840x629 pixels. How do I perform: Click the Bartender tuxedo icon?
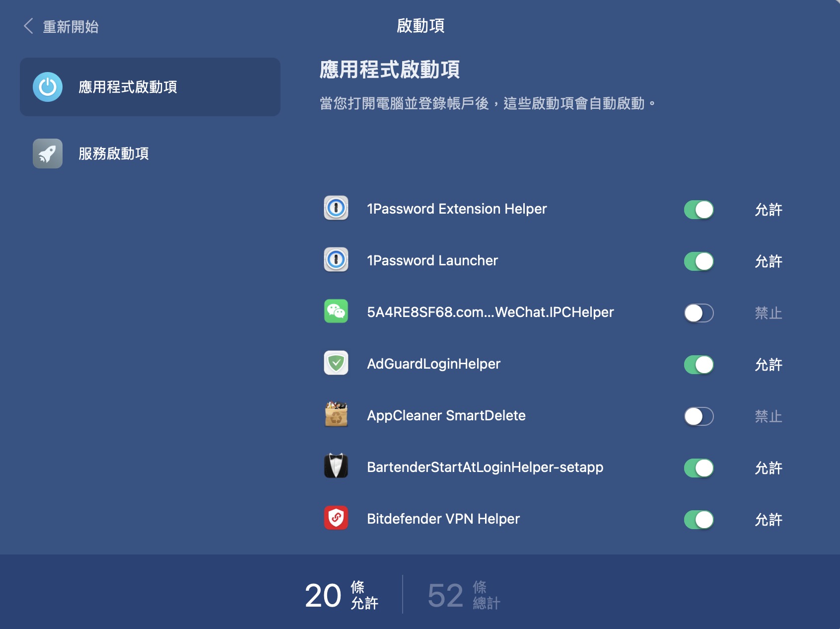[x=336, y=466]
